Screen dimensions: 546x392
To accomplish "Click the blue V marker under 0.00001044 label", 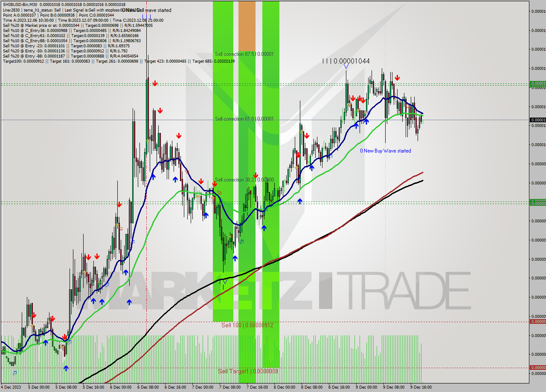I will (346, 66).
